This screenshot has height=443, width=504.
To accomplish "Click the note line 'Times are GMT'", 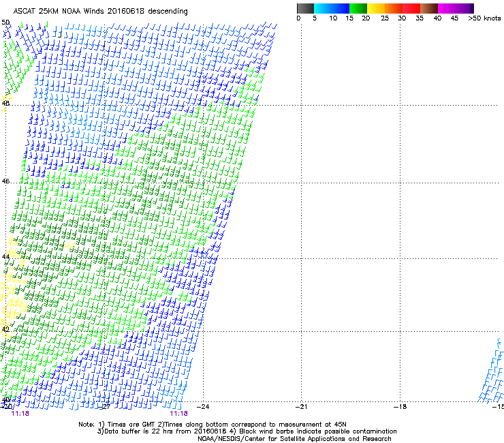I will coord(131,425).
